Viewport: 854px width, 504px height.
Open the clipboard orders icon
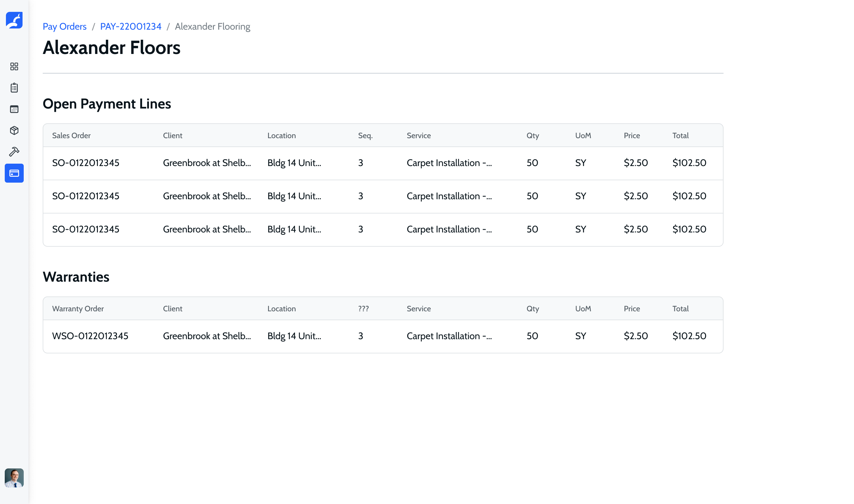(x=14, y=88)
